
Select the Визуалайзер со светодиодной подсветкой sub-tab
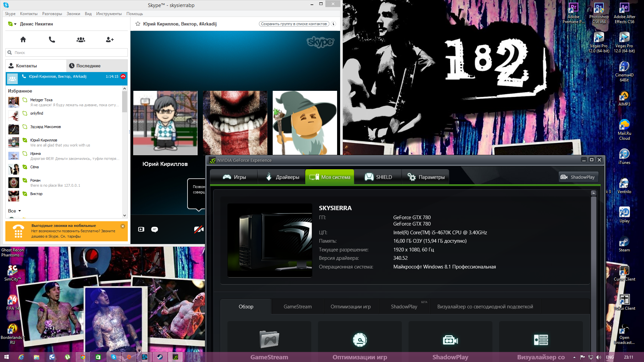(485, 307)
